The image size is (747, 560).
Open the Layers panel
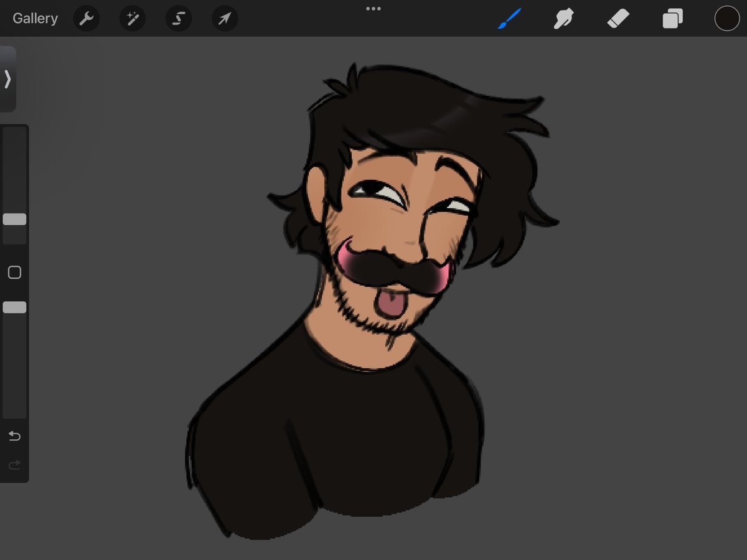(672, 19)
